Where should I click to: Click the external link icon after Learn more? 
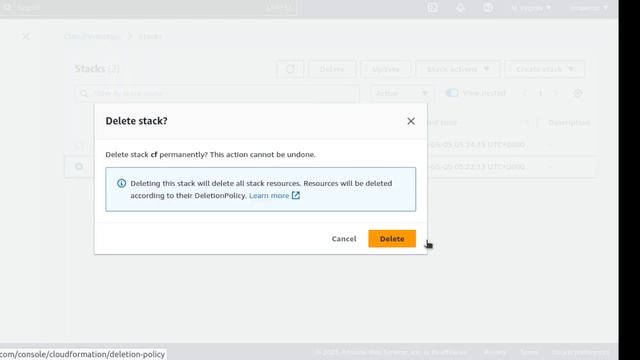[x=296, y=196]
